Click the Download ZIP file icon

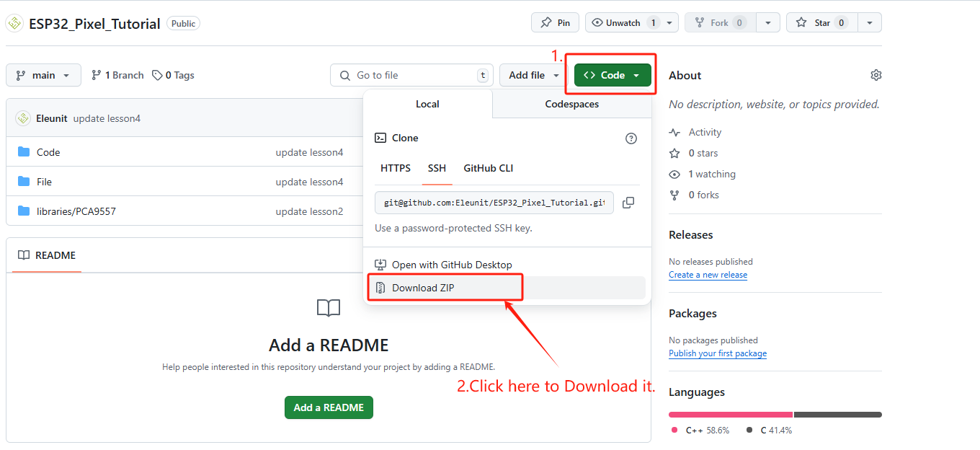click(380, 288)
